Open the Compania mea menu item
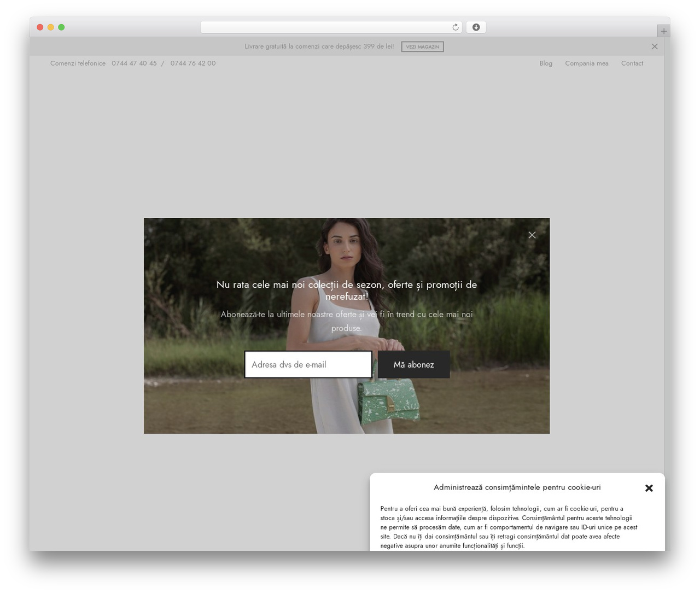Image resolution: width=700 pixels, height=593 pixels. point(587,63)
